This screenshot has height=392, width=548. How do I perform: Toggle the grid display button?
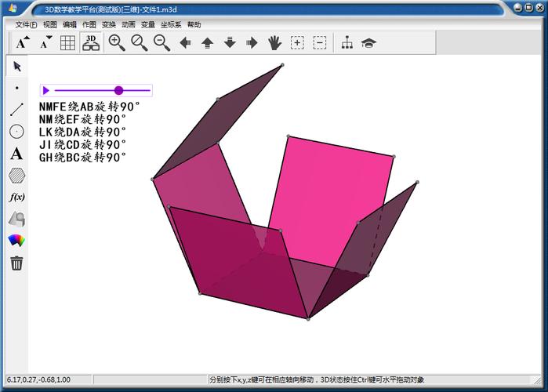click(x=68, y=43)
